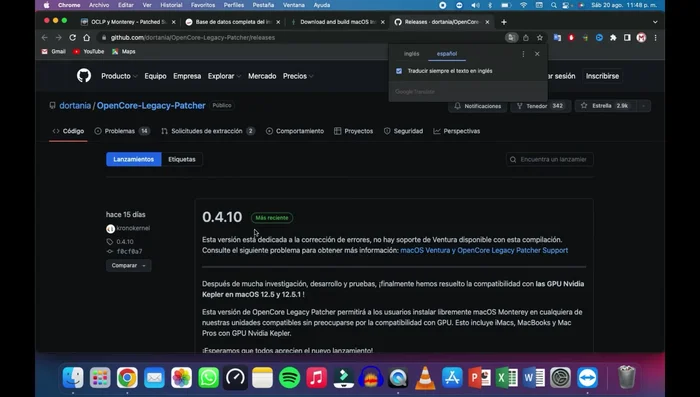Open TeamViewer from the dock

coord(588,378)
